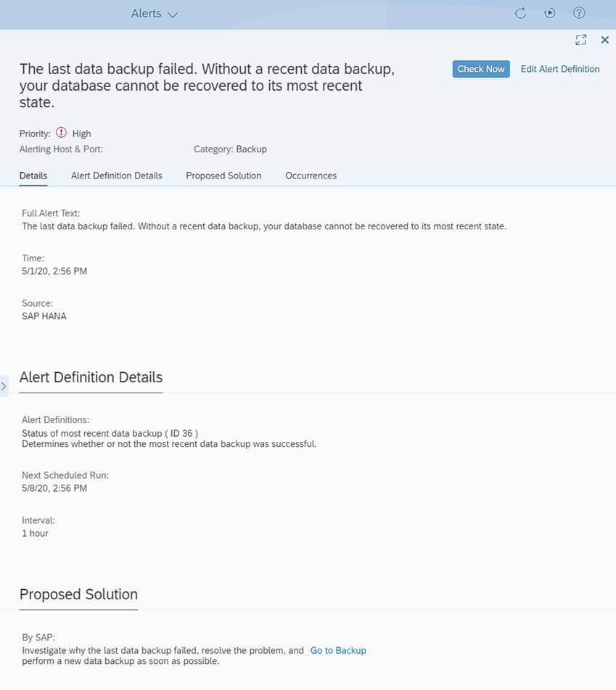The height and width of the screenshot is (690, 616).
Task: Click the Check Now button
Action: pyautogui.click(x=481, y=69)
